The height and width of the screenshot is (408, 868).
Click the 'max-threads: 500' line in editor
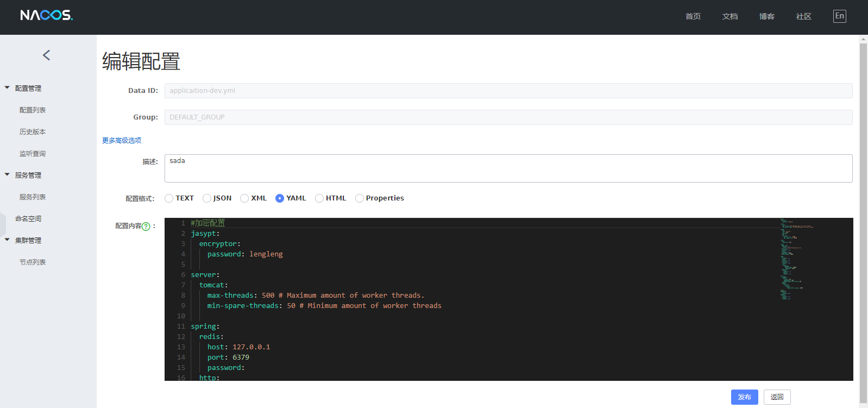pyautogui.click(x=316, y=296)
